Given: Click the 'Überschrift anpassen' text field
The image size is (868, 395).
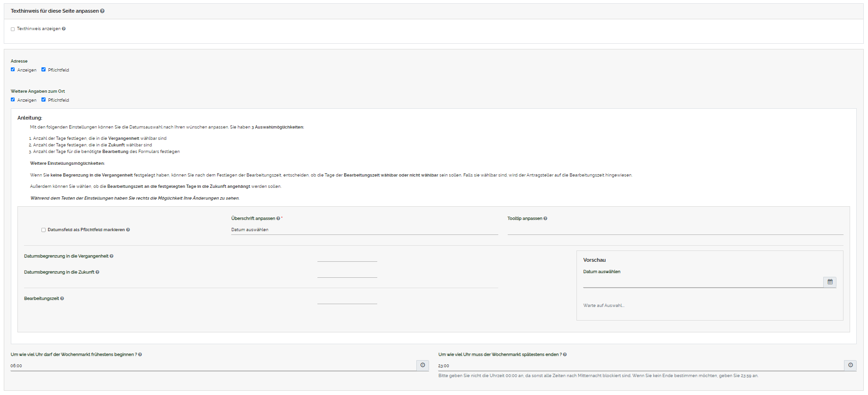Looking at the screenshot, I should pyautogui.click(x=364, y=230).
